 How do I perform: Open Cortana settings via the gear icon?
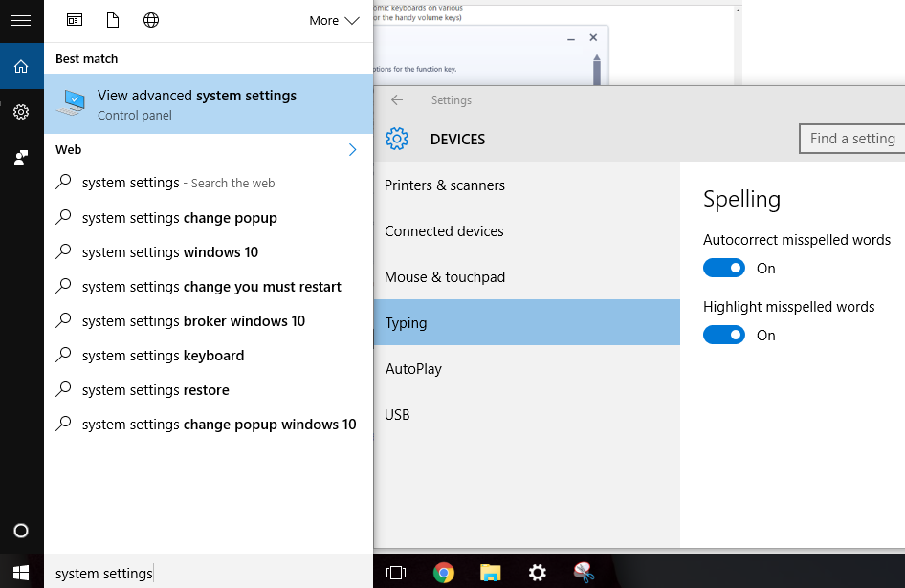[21, 112]
